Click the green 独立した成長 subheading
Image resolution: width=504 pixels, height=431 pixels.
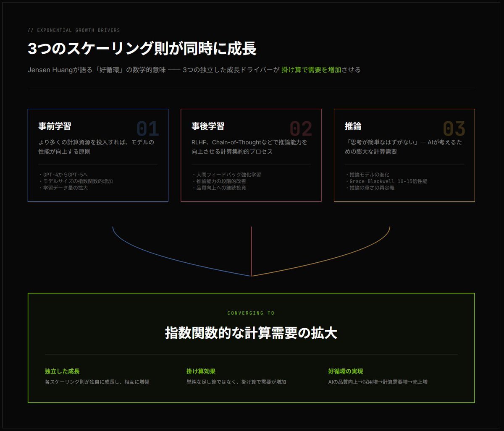(62, 371)
